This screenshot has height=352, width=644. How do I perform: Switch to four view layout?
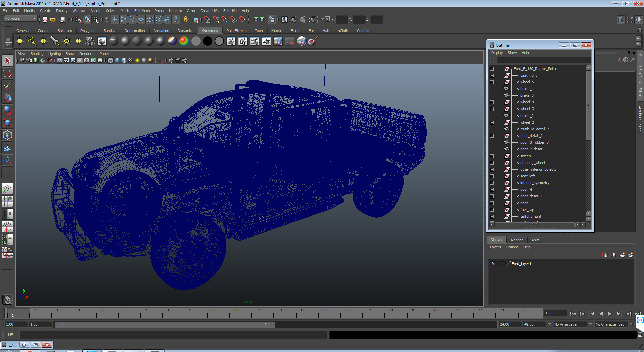tap(7, 201)
